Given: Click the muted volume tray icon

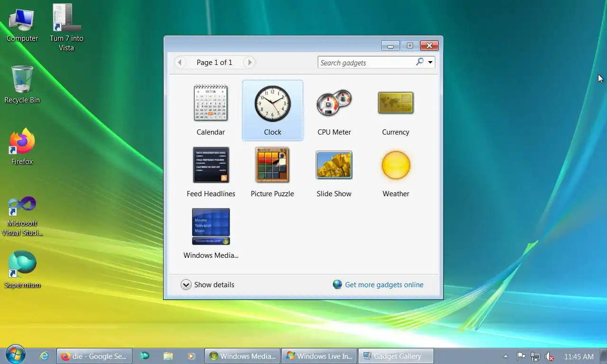Looking at the screenshot, I should (x=550, y=356).
